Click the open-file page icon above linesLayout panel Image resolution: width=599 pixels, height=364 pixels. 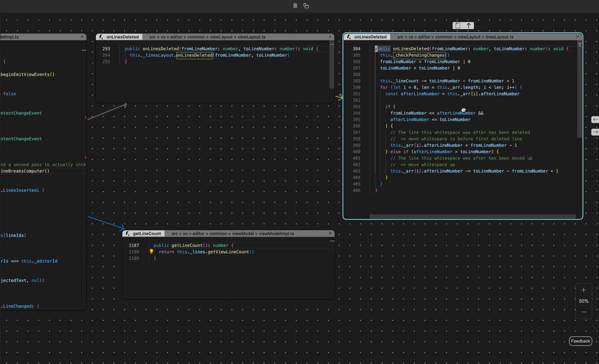coord(458,26)
